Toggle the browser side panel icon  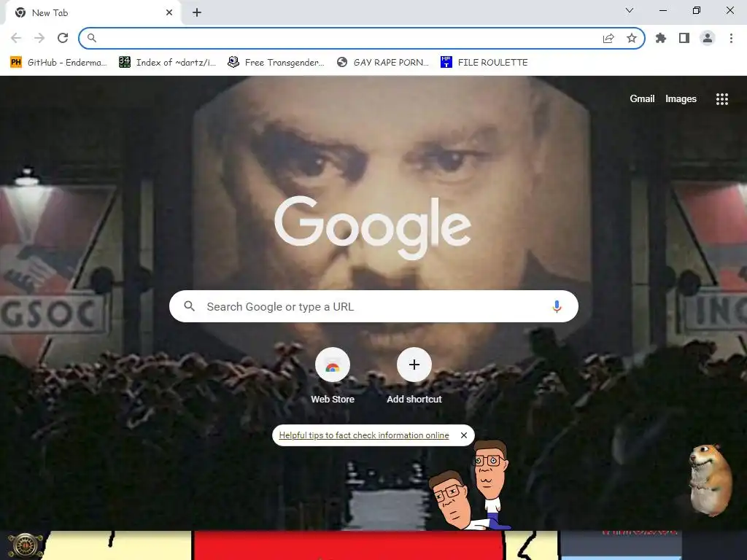click(684, 38)
